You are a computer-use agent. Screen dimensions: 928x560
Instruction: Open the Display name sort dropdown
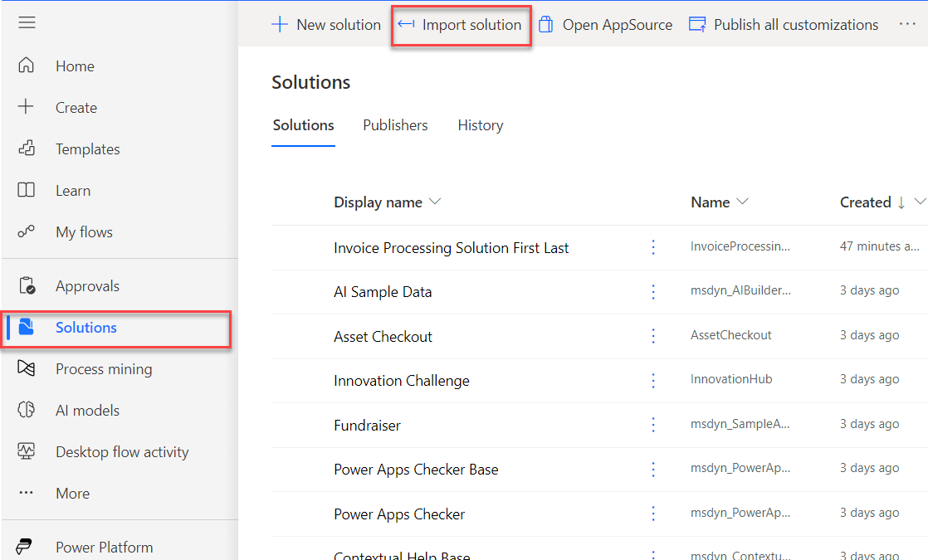point(435,202)
